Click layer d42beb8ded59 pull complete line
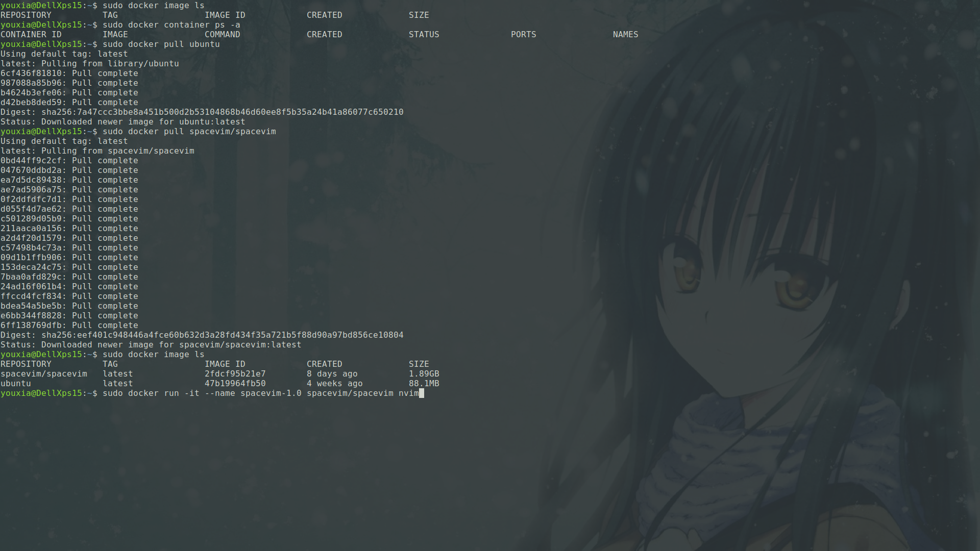The image size is (980, 551). [69, 103]
